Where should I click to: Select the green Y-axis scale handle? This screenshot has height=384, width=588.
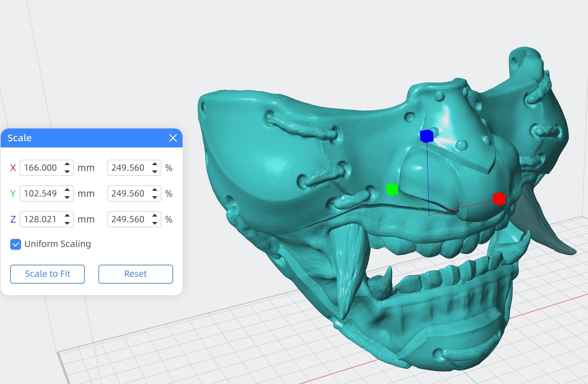click(x=393, y=189)
